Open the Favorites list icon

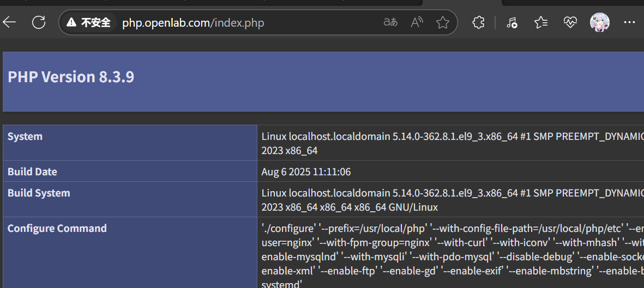(x=541, y=22)
